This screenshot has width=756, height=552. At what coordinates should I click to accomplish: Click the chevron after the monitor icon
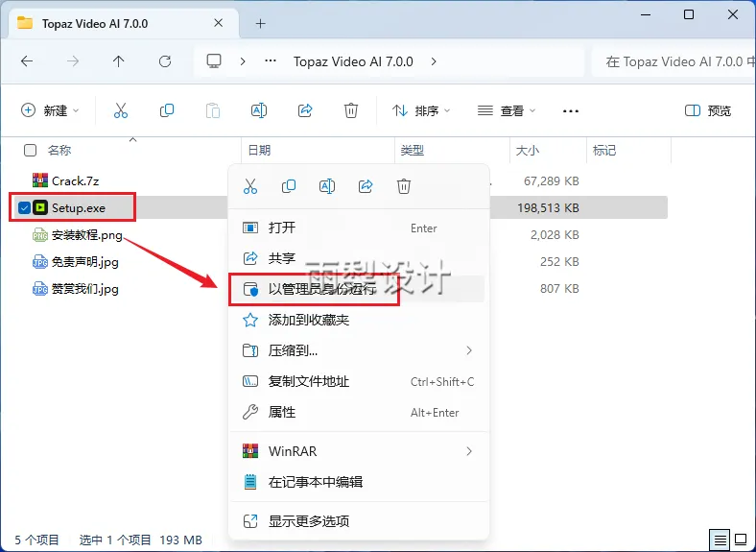tap(243, 61)
